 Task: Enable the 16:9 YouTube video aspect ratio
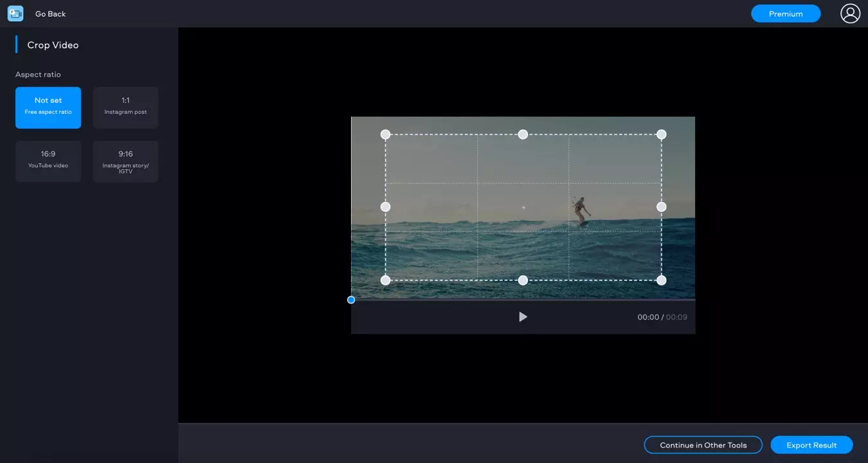click(x=48, y=161)
